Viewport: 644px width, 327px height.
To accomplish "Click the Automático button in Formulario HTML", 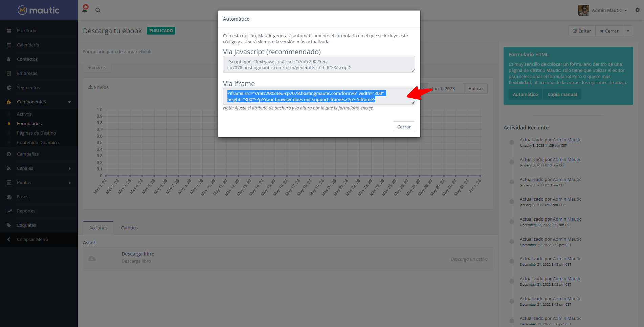I will pos(525,95).
